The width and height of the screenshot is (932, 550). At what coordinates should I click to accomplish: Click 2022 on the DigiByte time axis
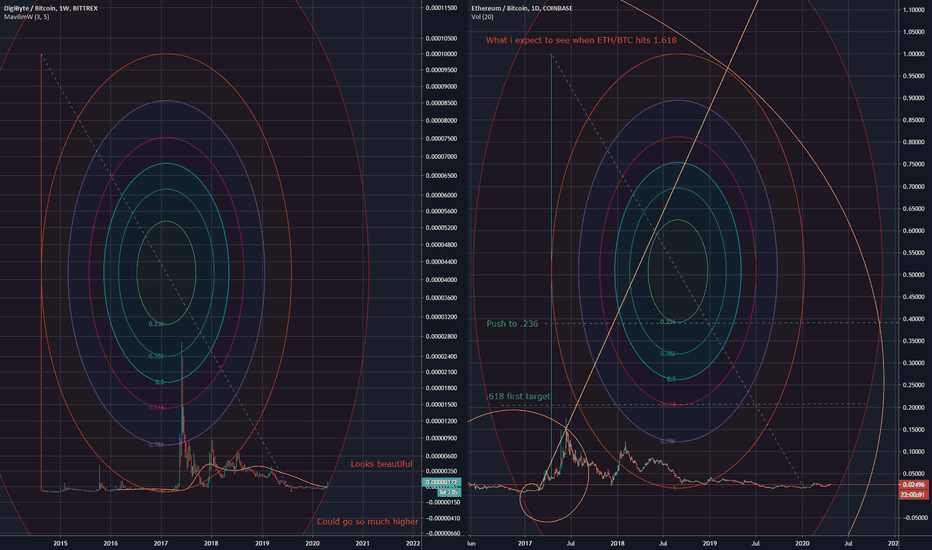click(x=413, y=543)
